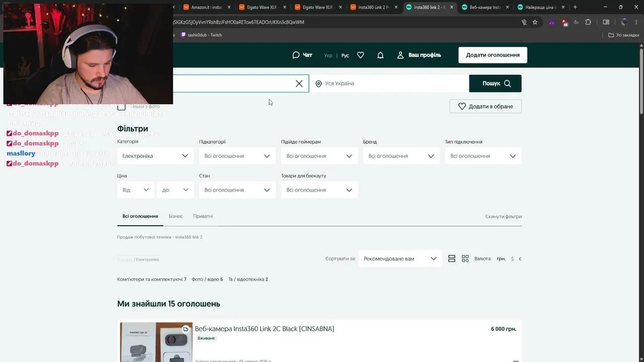Close the 'Найкраща ціна' tab
The width and height of the screenshot is (644, 362).
(x=563, y=7)
